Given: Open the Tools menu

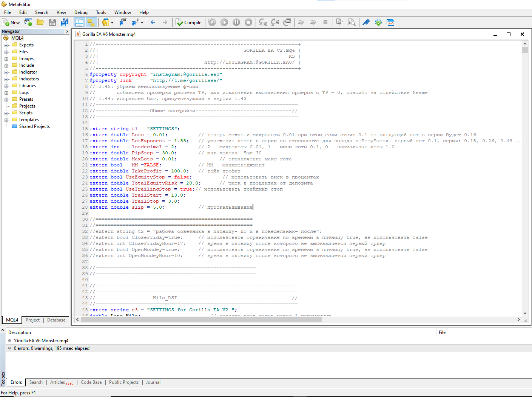Looking at the screenshot, I should (101, 12).
